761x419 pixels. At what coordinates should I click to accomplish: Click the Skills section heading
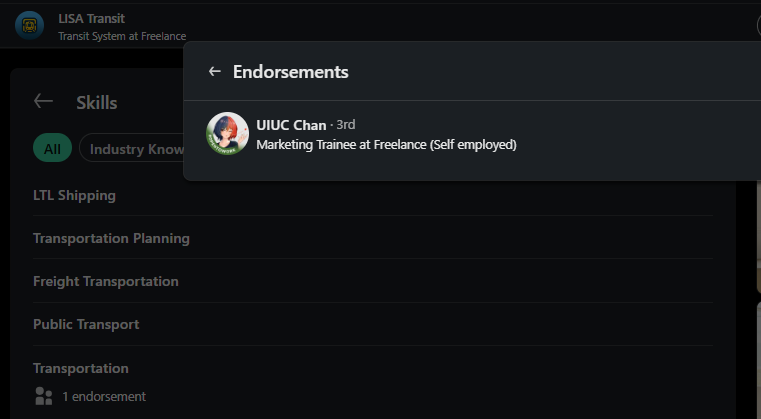pos(97,103)
